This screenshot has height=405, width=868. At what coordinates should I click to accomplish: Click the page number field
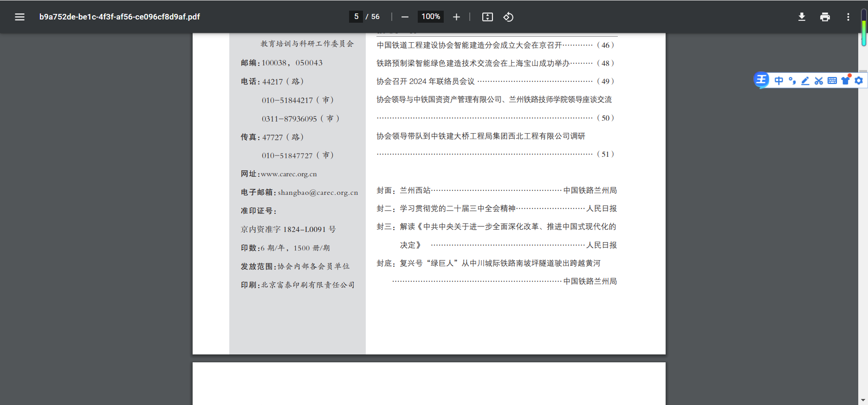(x=356, y=17)
